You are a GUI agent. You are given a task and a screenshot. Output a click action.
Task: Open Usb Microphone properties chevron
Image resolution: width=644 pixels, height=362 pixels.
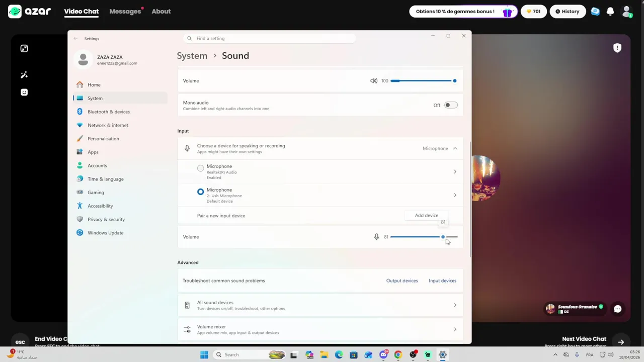point(455,195)
